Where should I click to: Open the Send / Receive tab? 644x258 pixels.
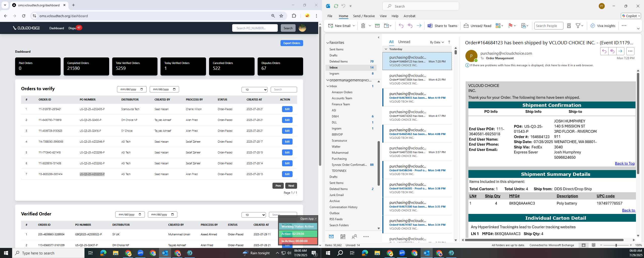tap(364, 16)
